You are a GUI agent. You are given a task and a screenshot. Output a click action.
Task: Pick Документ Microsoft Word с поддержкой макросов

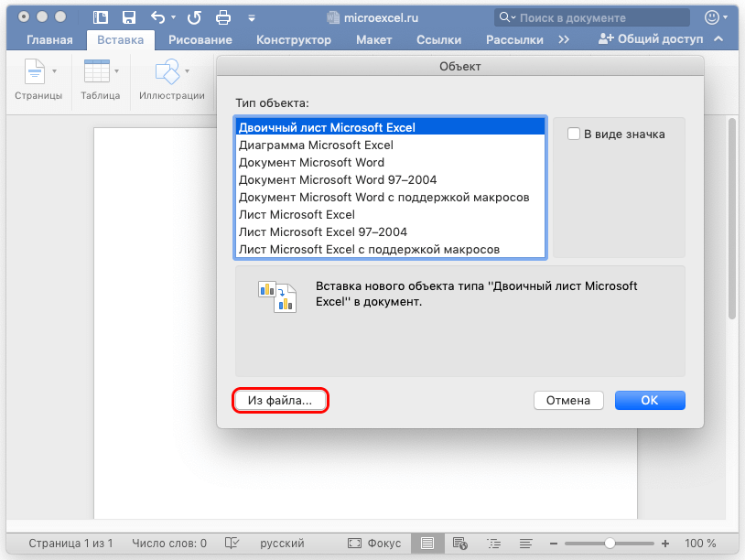click(390, 197)
